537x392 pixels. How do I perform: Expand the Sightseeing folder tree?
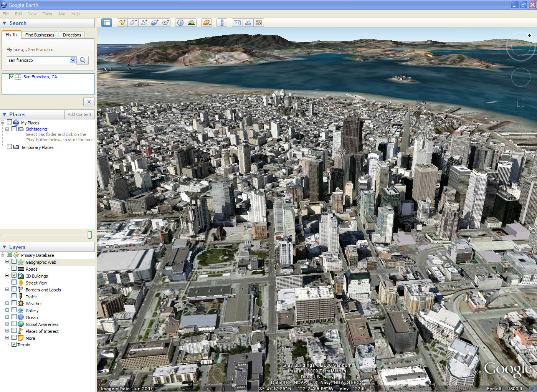(7, 129)
